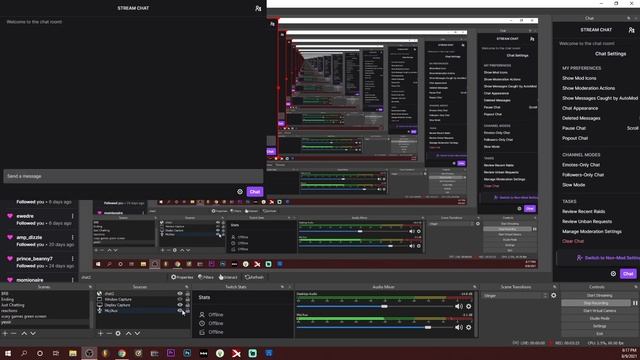Pop out the Controls dock
This screenshot has height=360, width=640.
tap(636, 287)
